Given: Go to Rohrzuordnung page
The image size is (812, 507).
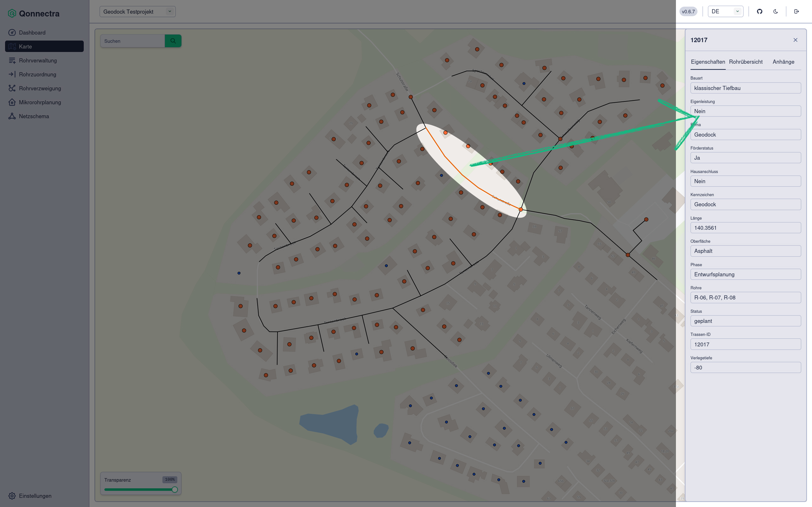Looking at the screenshot, I should pos(37,74).
